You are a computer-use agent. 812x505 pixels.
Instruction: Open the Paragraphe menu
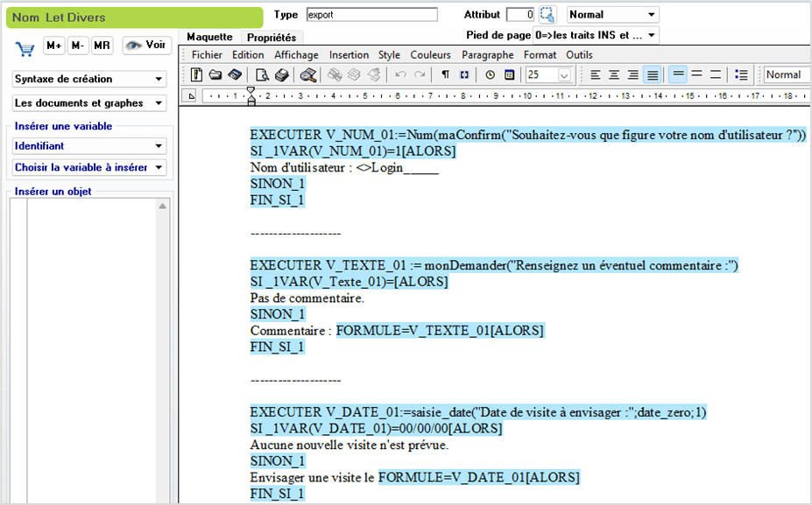[x=488, y=55]
